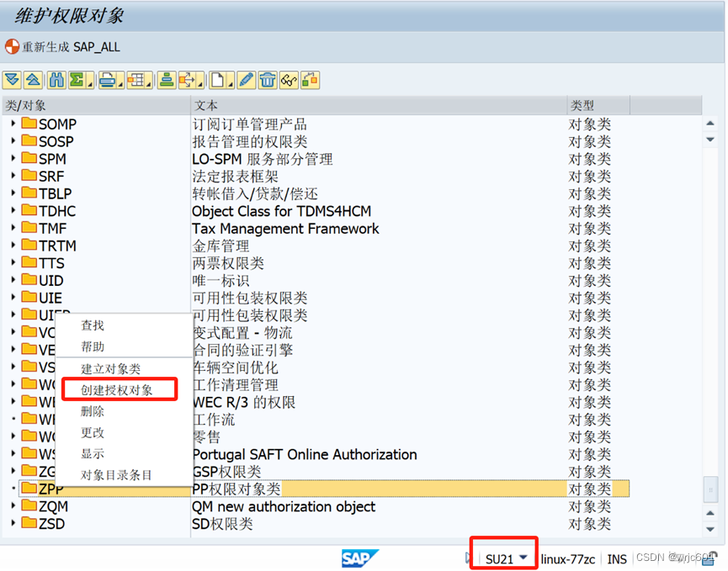Click the 文本 column header
Viewport: 728px width, 571px height.
(379, 105)
